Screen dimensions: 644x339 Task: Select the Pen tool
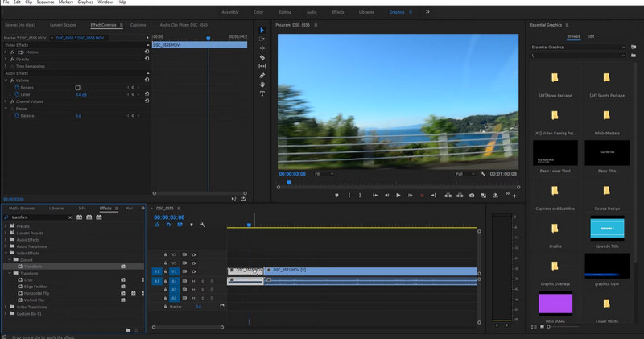(262, 76)
